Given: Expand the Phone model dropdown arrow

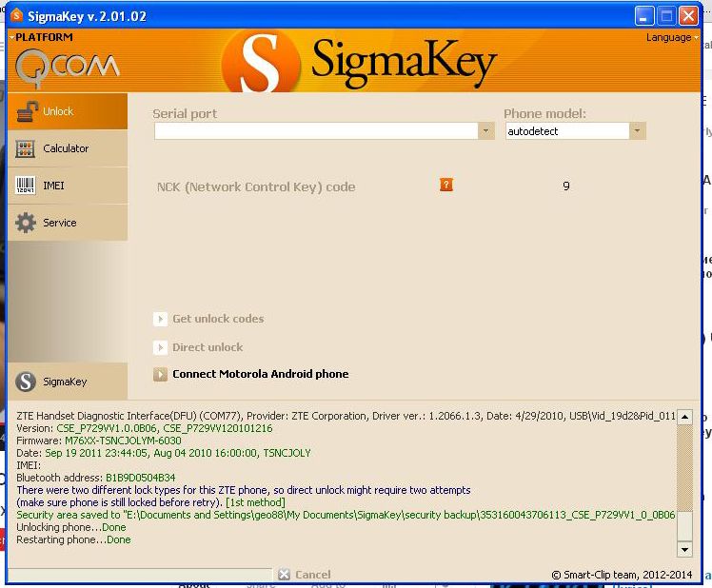Looking at the screenshot, I should 637,131.
